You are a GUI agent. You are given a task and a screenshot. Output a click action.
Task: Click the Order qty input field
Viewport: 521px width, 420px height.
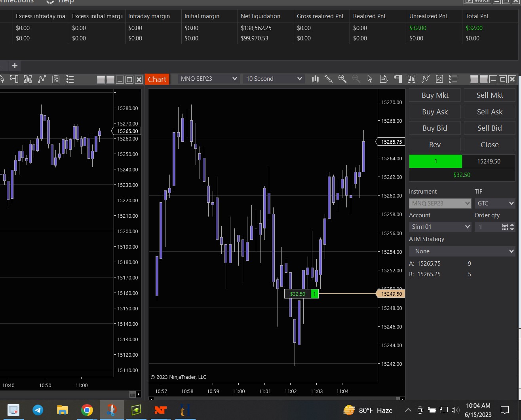point(488,227)
